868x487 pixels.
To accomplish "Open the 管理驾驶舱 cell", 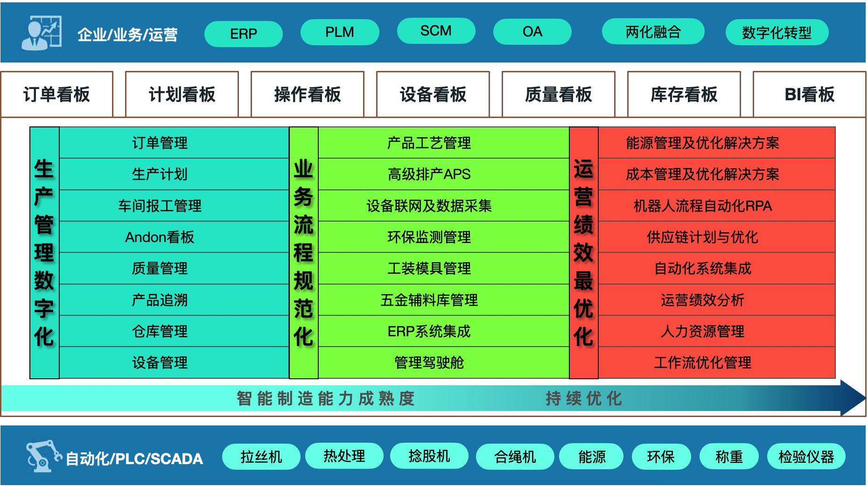I will coord(444,362).
